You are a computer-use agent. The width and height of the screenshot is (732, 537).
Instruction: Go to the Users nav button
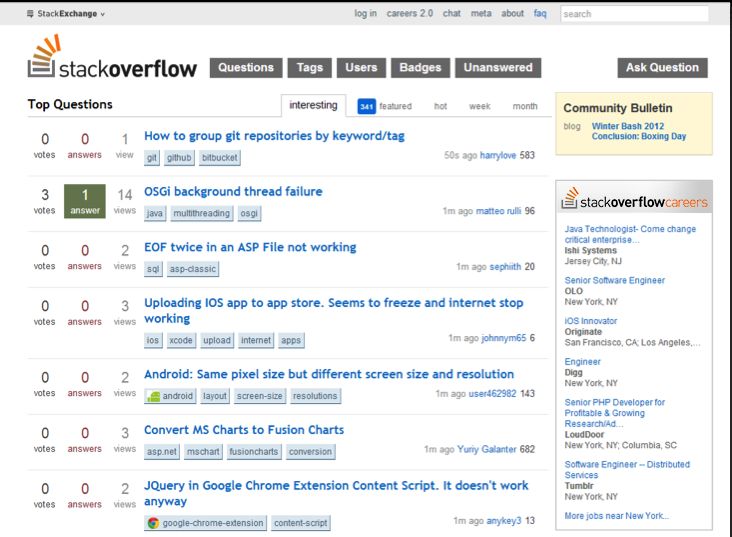pos(361,68)
